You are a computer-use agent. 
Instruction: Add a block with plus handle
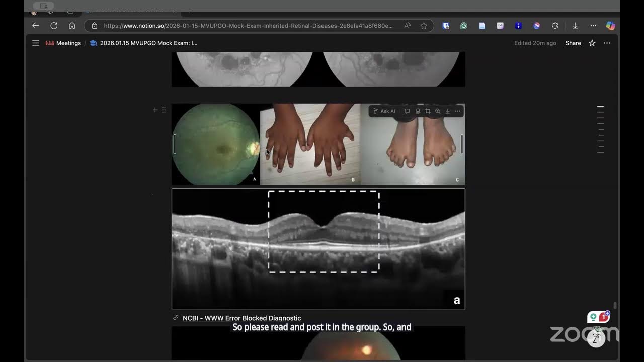pos(155,110)
